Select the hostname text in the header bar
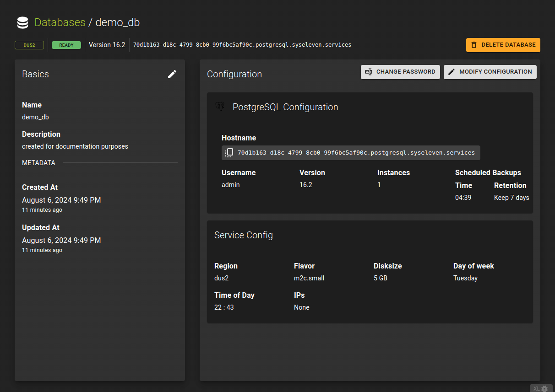This screenshot has height=392, width=555. 242,45
